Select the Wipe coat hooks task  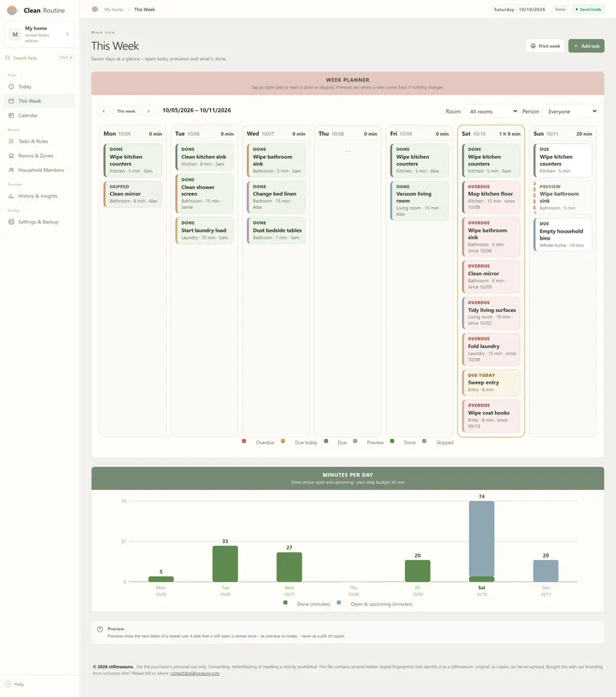(491, 416)
